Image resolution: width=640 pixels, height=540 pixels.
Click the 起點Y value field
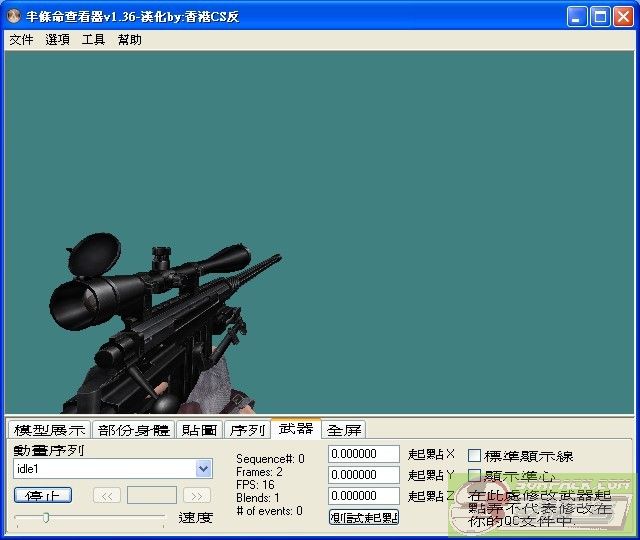(x=363, y=475)
